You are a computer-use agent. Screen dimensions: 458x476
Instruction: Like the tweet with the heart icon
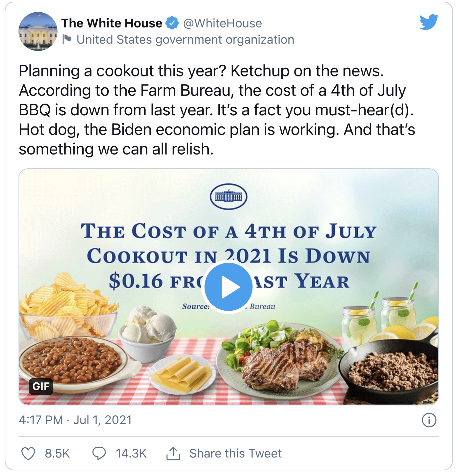pos(28,453)
